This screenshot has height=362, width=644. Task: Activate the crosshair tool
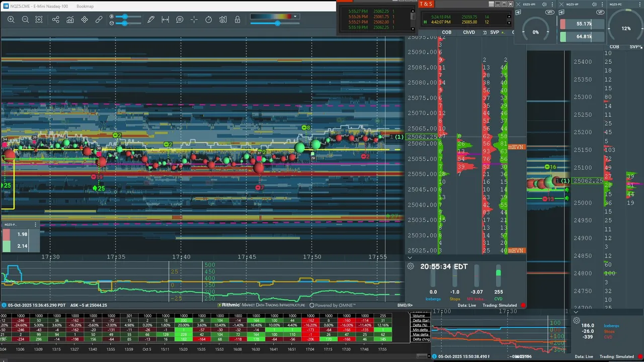click(x=194, y=20)
